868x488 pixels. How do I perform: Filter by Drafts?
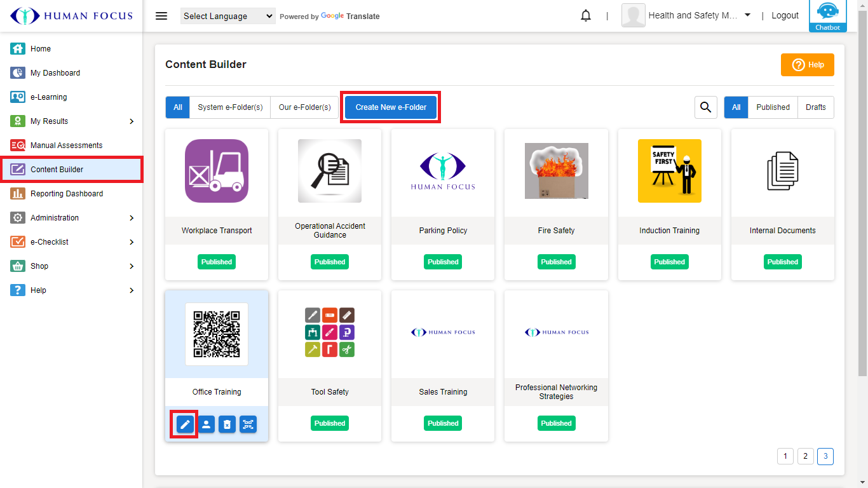tap(815, 107)
